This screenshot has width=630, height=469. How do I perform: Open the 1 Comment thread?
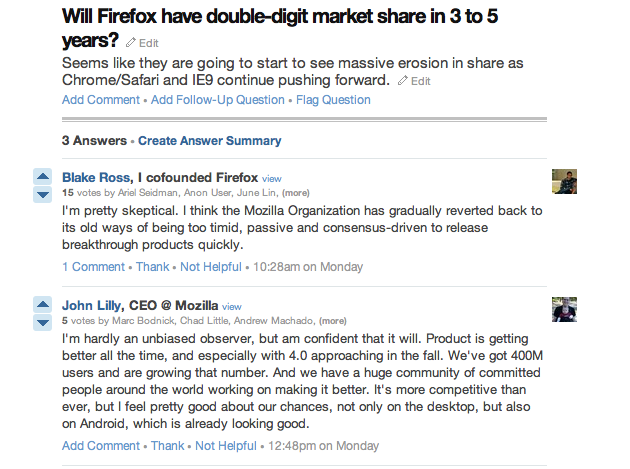(x=93, y=267)
